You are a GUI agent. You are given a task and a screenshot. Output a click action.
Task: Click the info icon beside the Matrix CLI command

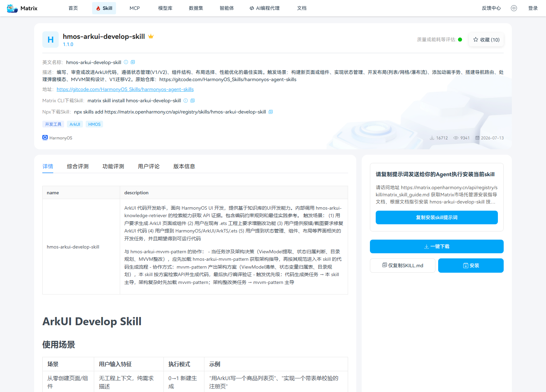point(186,101)
